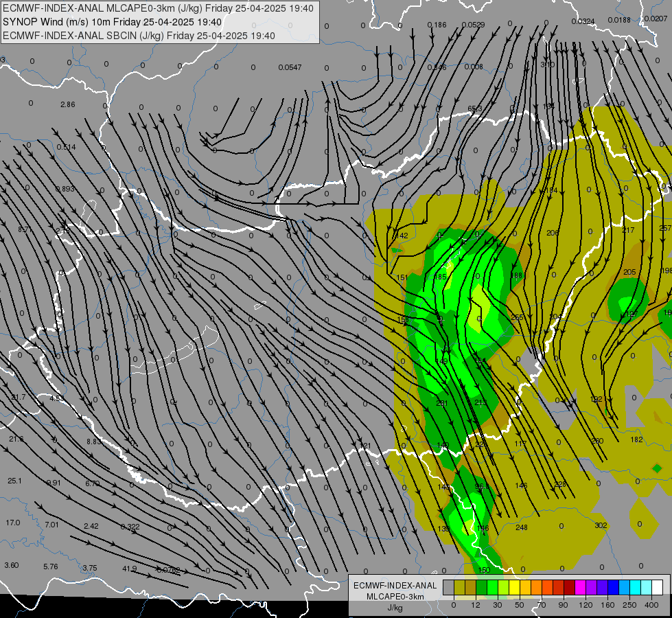Click the map value '248'

click(x=522, y=527)
